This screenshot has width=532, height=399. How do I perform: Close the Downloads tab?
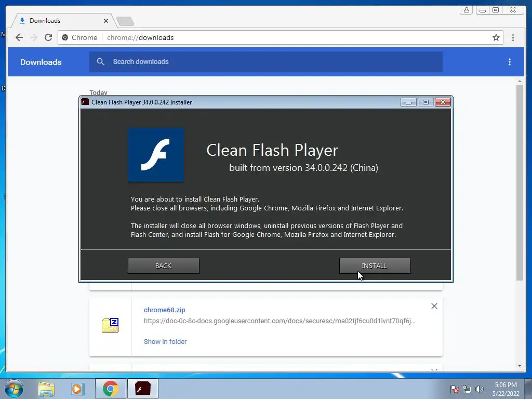coord(106,21)
